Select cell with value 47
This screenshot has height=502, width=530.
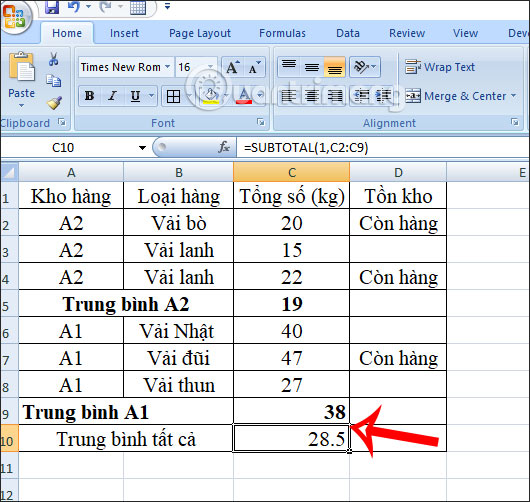tap(291, 358)
